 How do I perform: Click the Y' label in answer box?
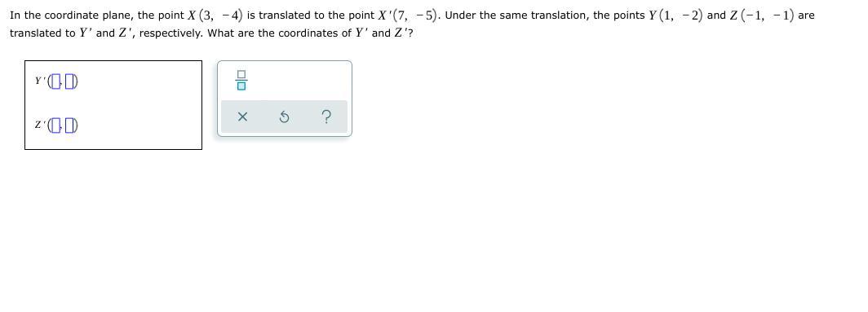38,81
